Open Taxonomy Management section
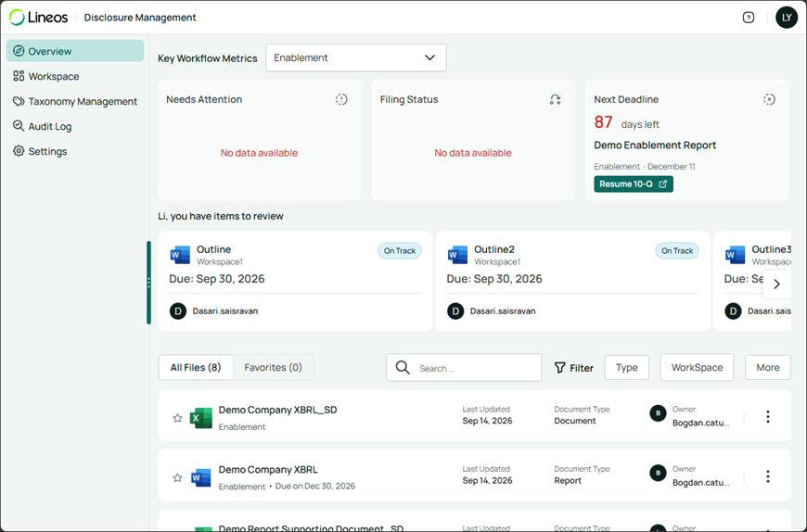This screenshot has height=532, width=807. 75,101
